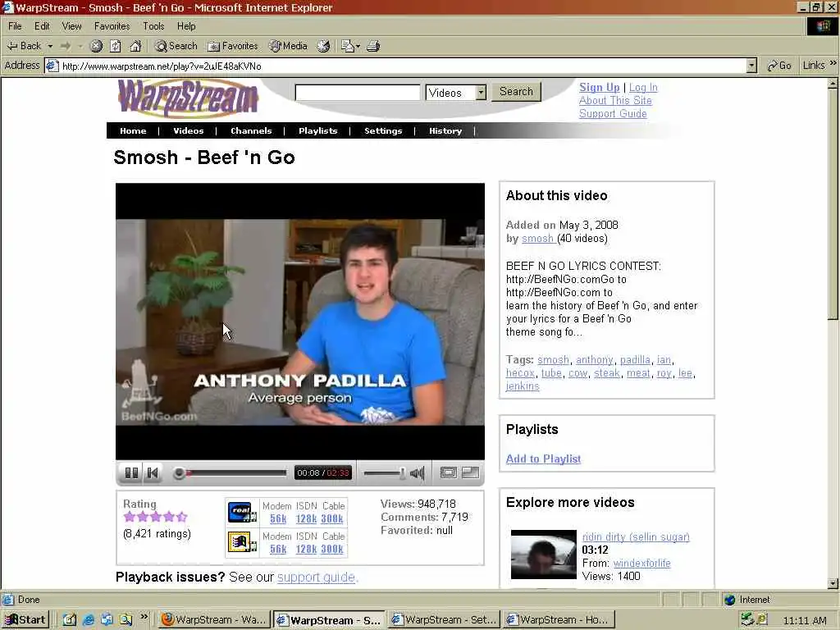Pause the video playback

pos(131,472)
